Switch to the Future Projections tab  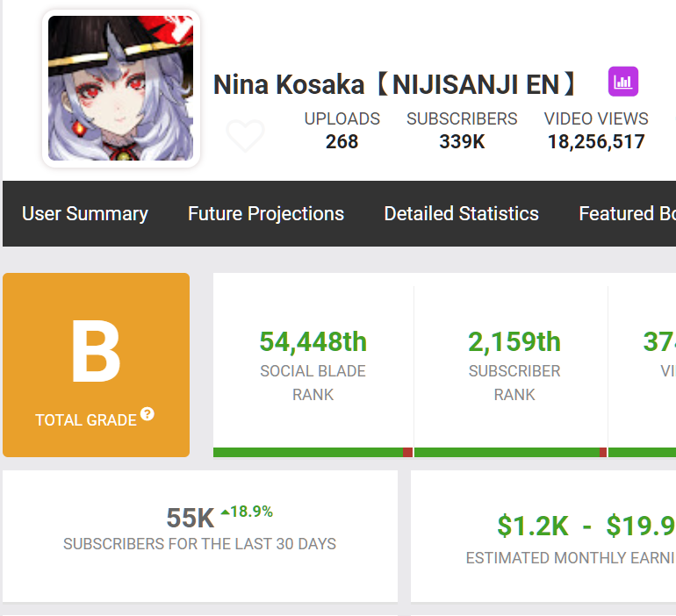[x=266, y=213]
